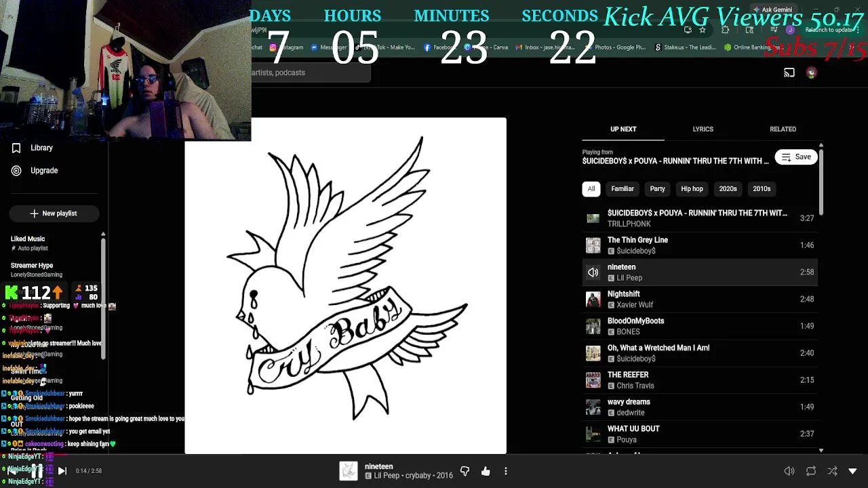Click speaker icon on nineteen queue row
The width and height of the screenshot is (868, 488).
pos(593,272)
